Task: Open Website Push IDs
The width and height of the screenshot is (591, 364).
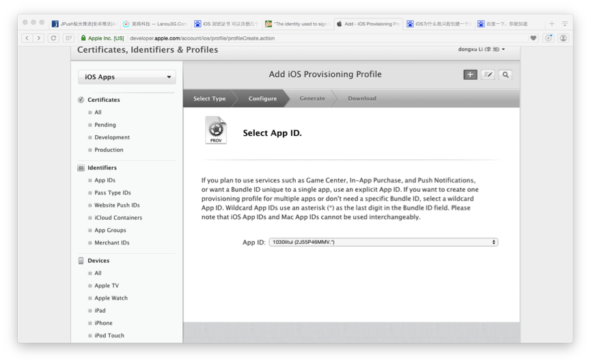Action: click(117, 205)
